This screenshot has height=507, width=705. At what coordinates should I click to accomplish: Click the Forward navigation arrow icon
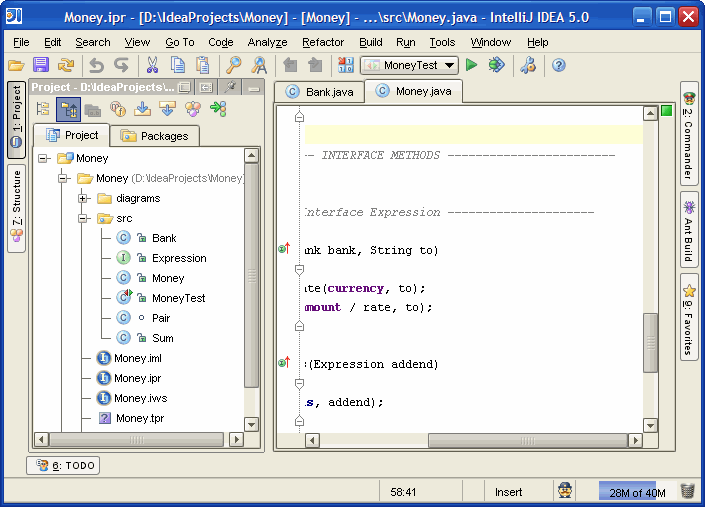[x=315, y=66]
